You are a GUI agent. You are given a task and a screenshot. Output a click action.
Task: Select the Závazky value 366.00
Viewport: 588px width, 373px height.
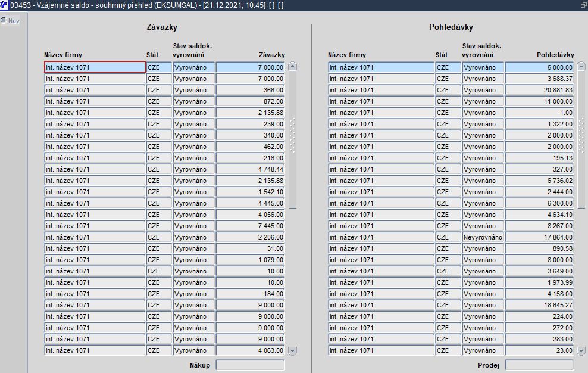[250, 90]
